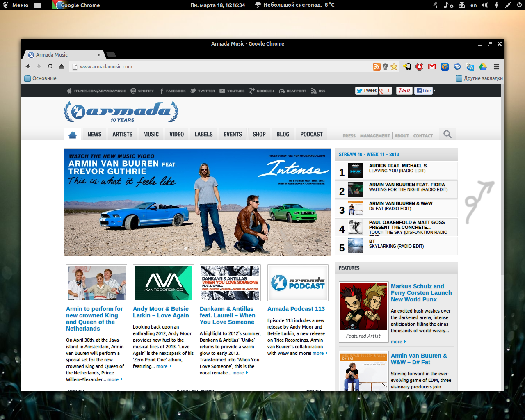The image size is (525, 420).
Task: Click the Armada 10 Years logo
Action: [x=121, y=112]
